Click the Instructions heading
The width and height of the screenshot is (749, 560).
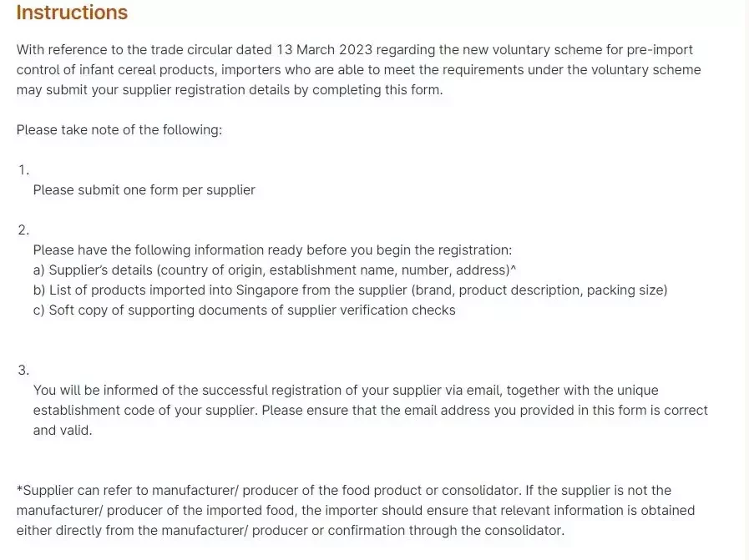coord(72,13)
